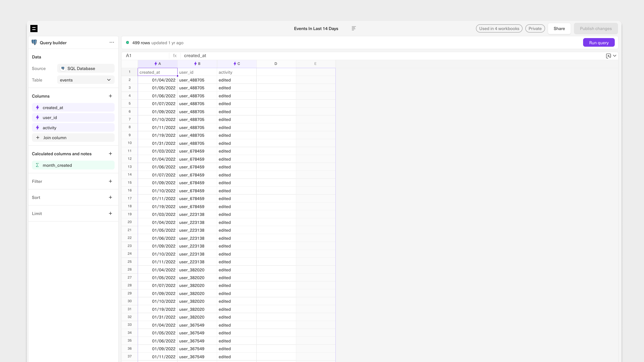This screenshot has width=644, height=362.
Task: Add a filter using plus icon
Action: coord(110,181)
